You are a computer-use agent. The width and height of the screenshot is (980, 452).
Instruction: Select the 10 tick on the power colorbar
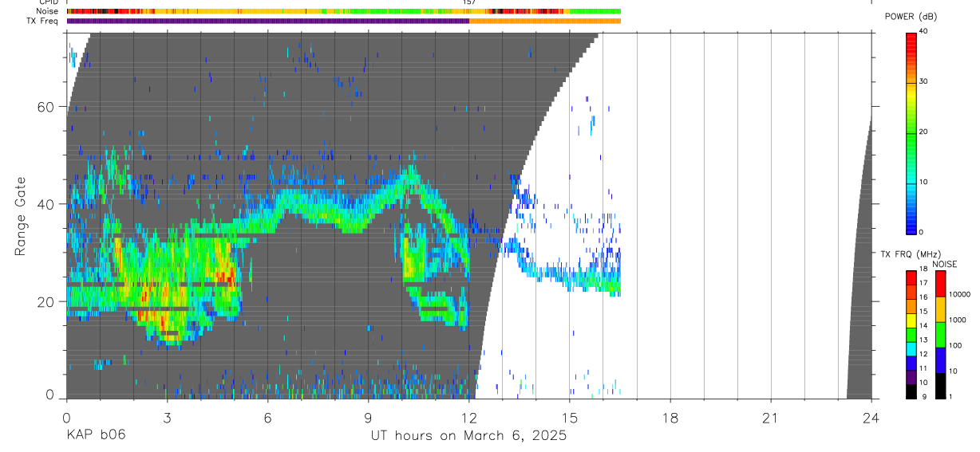(x=923, y=183)
